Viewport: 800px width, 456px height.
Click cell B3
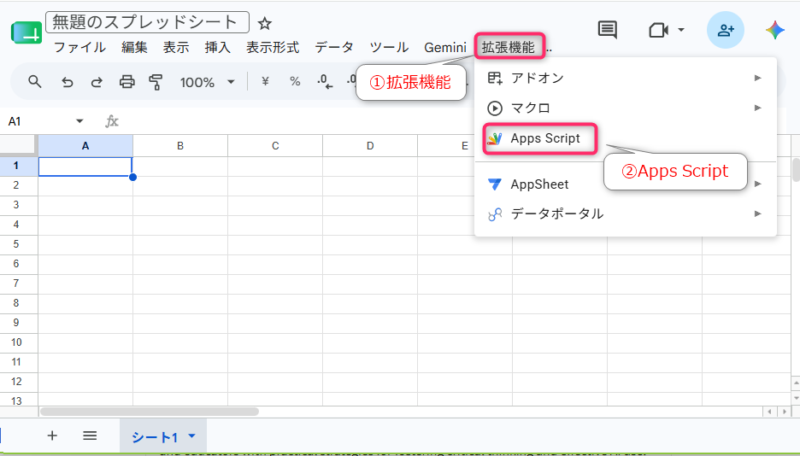180,205
